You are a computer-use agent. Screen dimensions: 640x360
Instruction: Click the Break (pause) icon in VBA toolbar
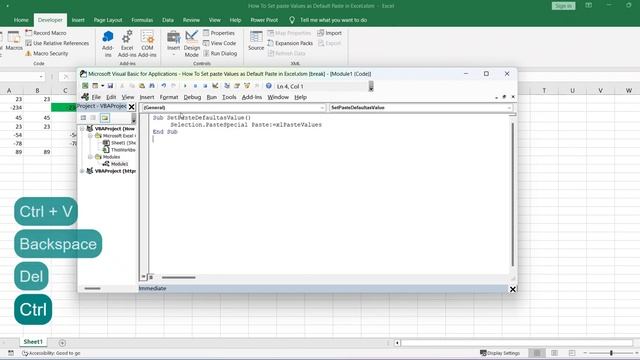[x=195, y=86]
